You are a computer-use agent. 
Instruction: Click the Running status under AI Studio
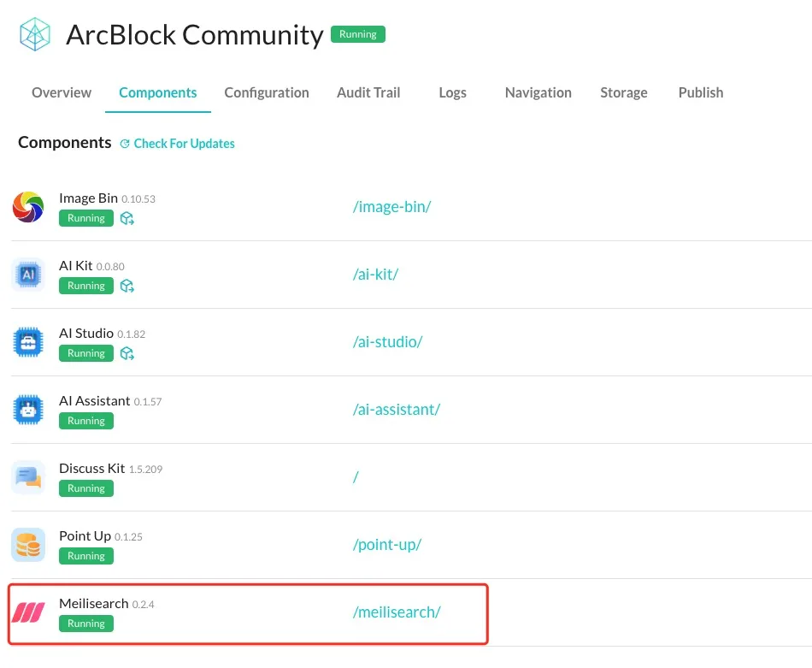86,353
